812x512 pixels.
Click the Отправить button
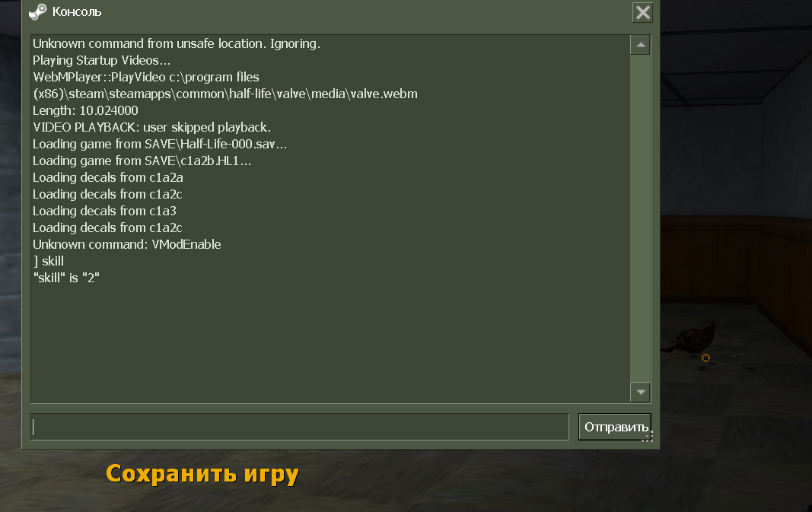pos(615,427)
